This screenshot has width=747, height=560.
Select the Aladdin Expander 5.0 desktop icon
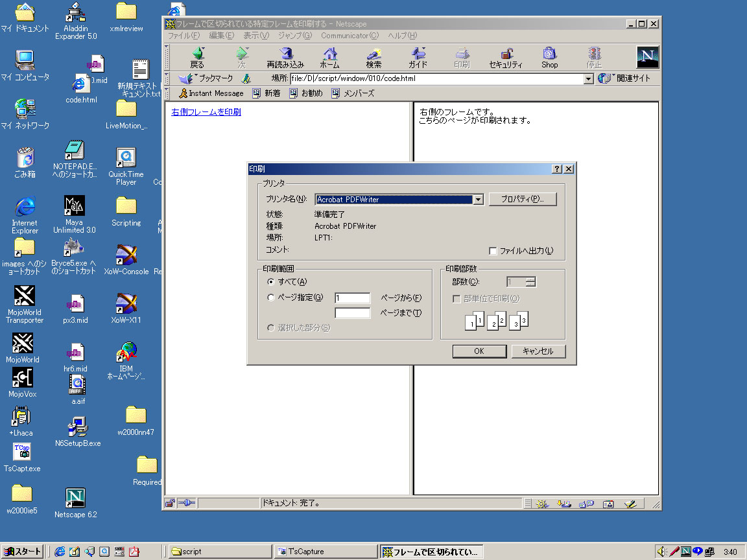pyautogui.click(x=76, y=21)
